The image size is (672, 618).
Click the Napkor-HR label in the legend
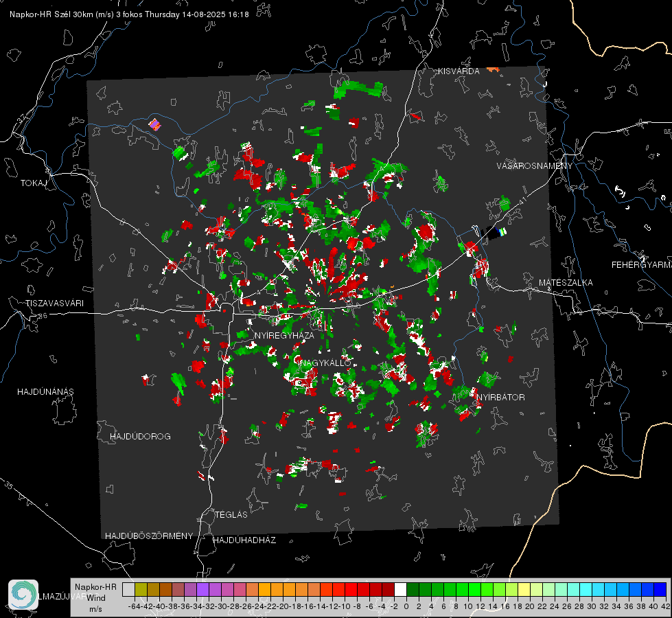coord(95,587)
